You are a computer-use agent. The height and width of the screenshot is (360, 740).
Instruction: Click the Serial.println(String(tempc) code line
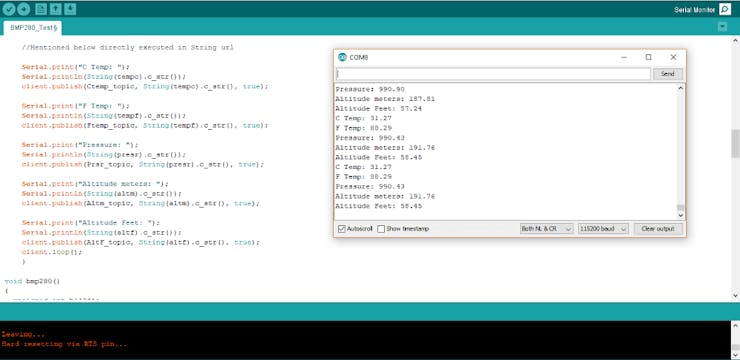pyautogui.click(x=104, y=76)
